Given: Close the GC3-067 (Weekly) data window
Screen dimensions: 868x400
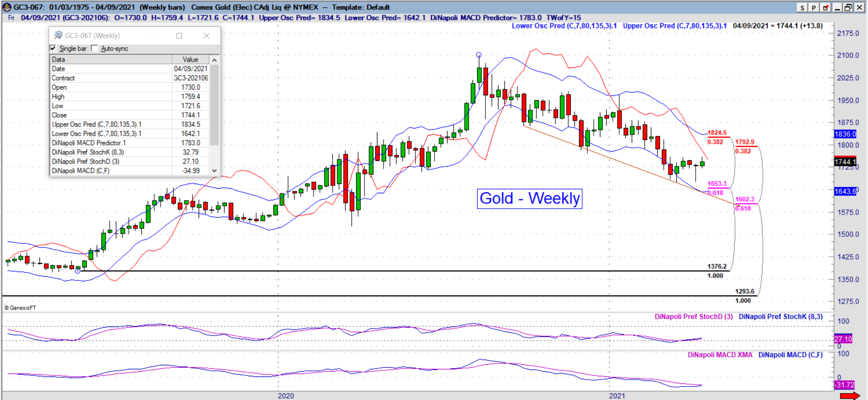Looking at the screenshot, I should (207, 36).
